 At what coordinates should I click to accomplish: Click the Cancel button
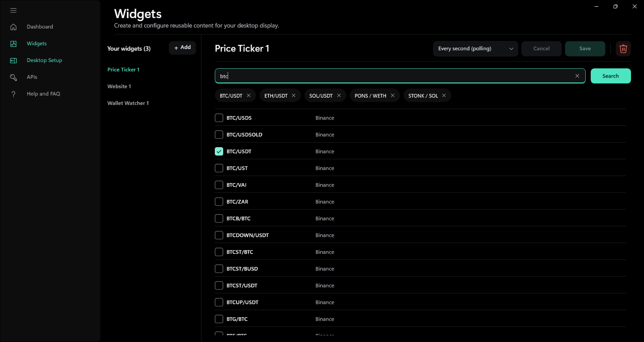point(541,49)
